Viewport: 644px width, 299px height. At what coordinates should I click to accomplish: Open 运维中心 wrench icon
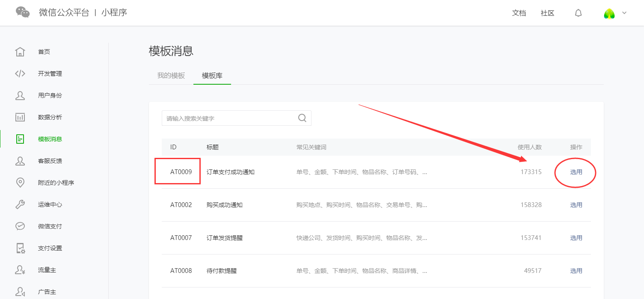pos(20,204)
